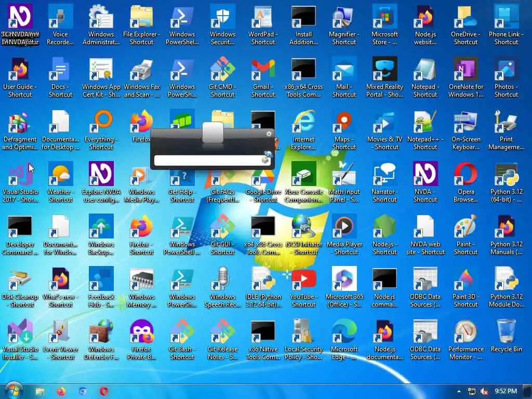This screenshot has height=399, width=532.
Task: Open Launchy options via the gear icon
Action: [269, 134]
